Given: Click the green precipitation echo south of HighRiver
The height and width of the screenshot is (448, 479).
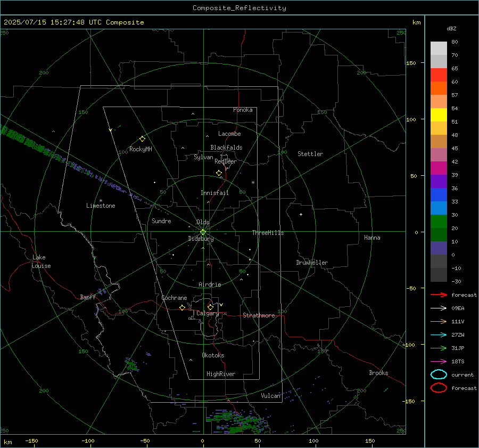Looking at the screenshot, I should pyautogui.click(x=238, y=422).
